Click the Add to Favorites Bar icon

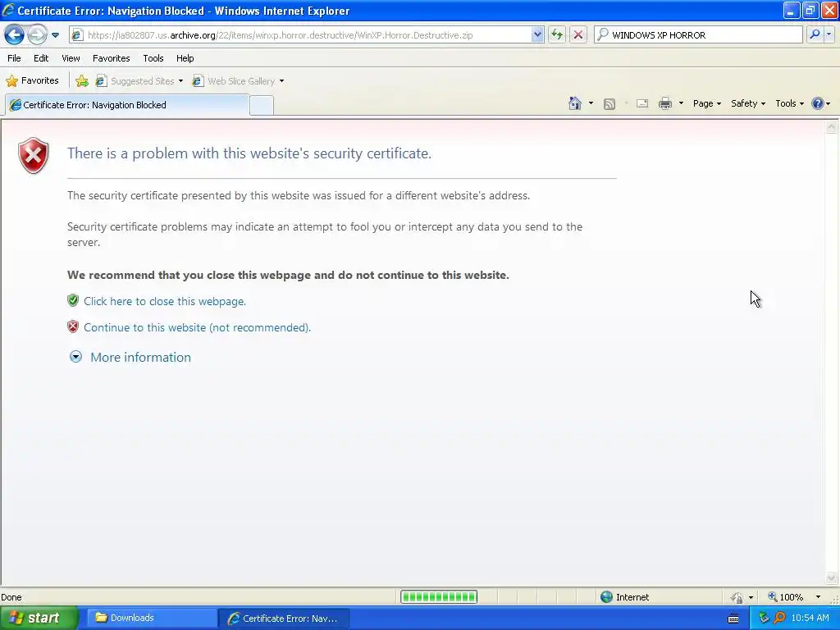[x=82, y=81]
